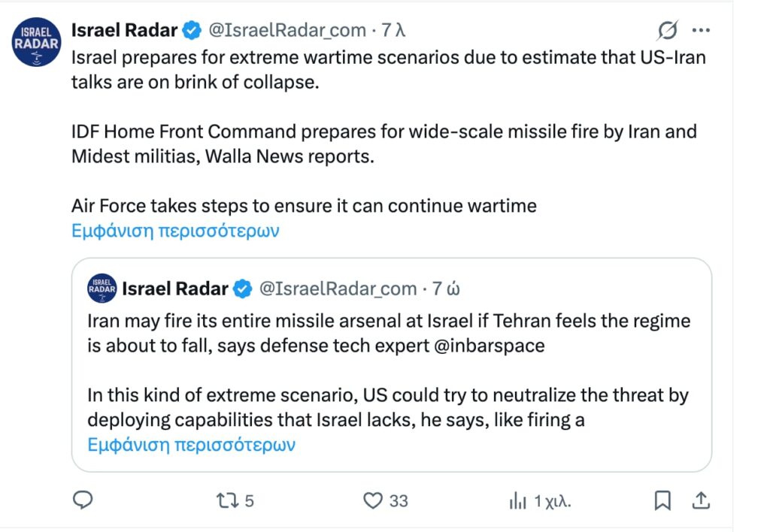Click the quoted tweet's 7 ώ timestamp
The width and height of the screenshot is (770, 532).
[x=446, y=289]
